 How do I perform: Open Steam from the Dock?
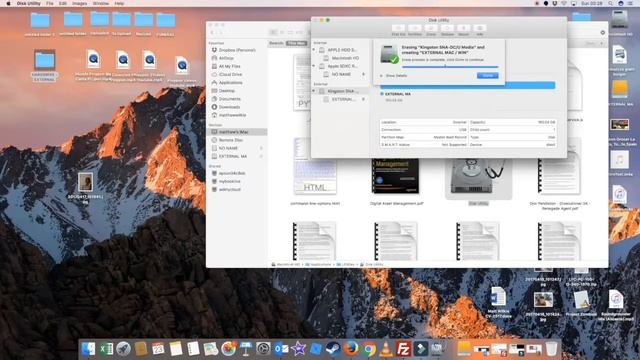(333, 349)
